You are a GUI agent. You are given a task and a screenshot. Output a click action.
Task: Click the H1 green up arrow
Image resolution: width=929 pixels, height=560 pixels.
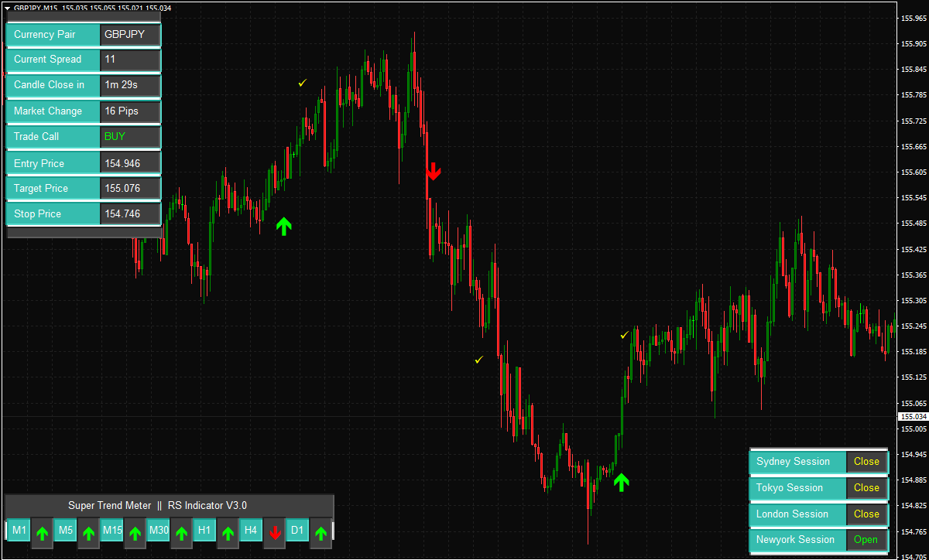click(228, 533)
